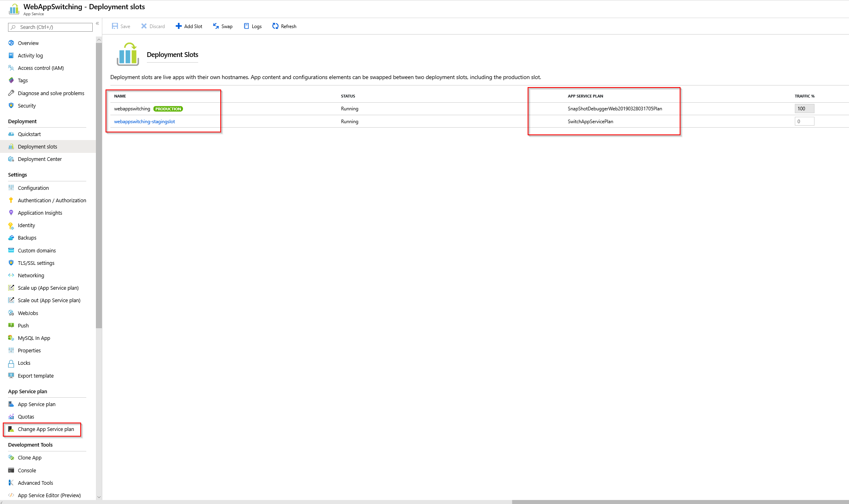Viewport: 849px width, 504px height.
Task: Open Backups from the sidebar
Action: click(27, 238)
